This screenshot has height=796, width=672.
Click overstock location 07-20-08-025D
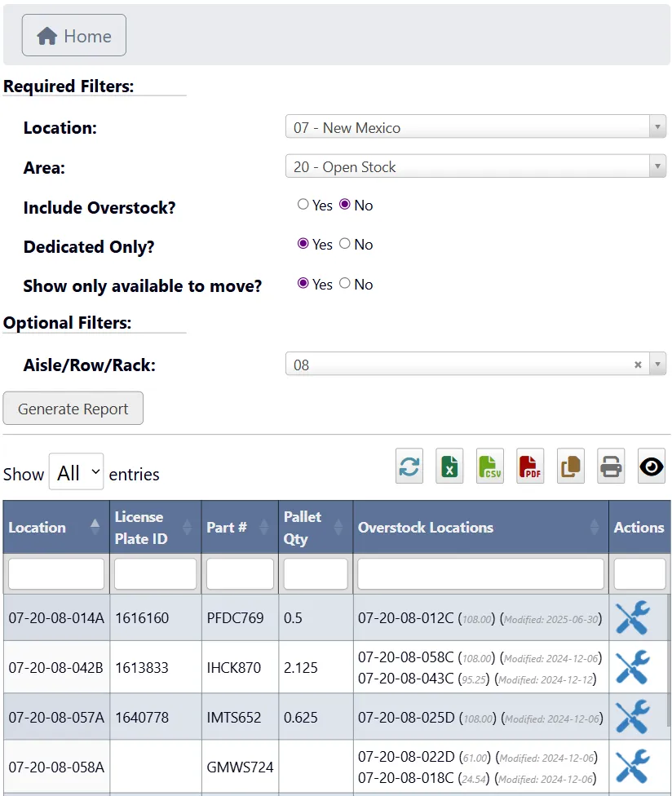[x=406, y=718]
